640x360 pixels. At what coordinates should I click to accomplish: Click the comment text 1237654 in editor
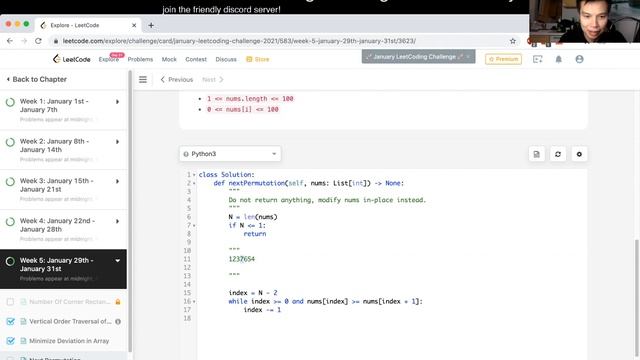pos(242,259)
